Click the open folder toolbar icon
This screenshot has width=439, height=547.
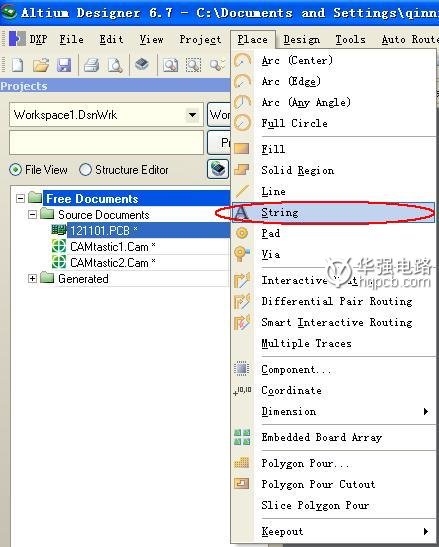(x=41, y=65)
